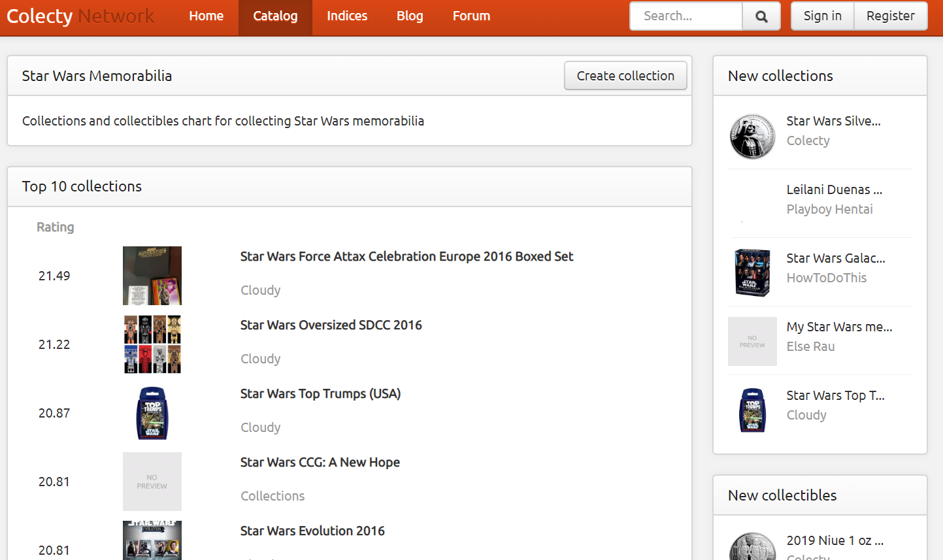Open the Star Wars Evolution 2016 thumbnail
Screen dimensions: 943x560
[x=152, y=540]
